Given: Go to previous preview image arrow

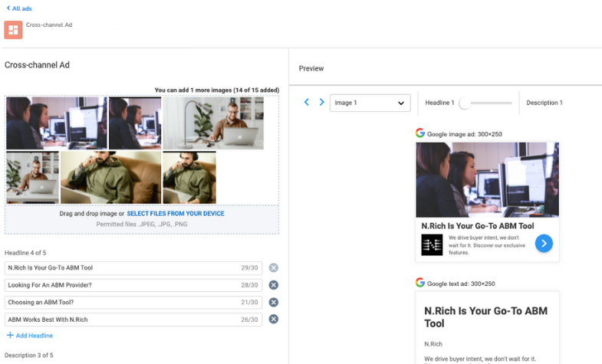Looking at the screenshot, I should (x=307, y=102).
